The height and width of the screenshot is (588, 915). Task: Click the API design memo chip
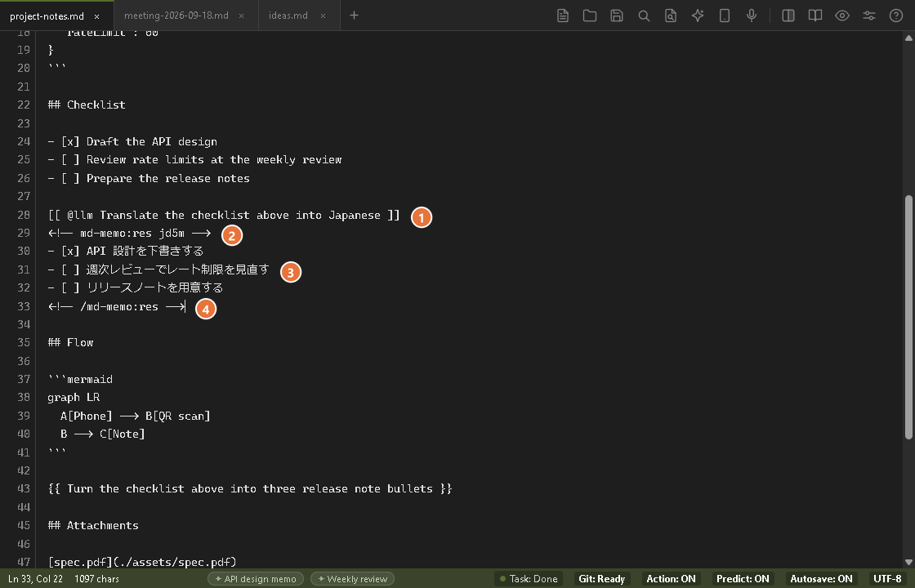(x=256, y=579)
